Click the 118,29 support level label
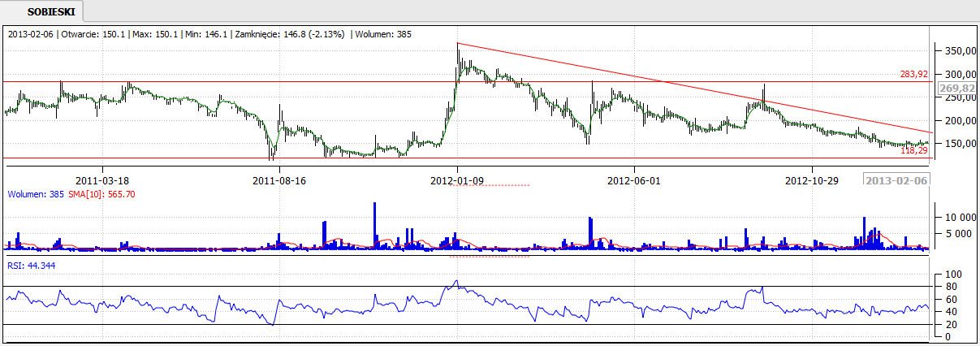This screenshot has width=980, height=346. [913, 150]
